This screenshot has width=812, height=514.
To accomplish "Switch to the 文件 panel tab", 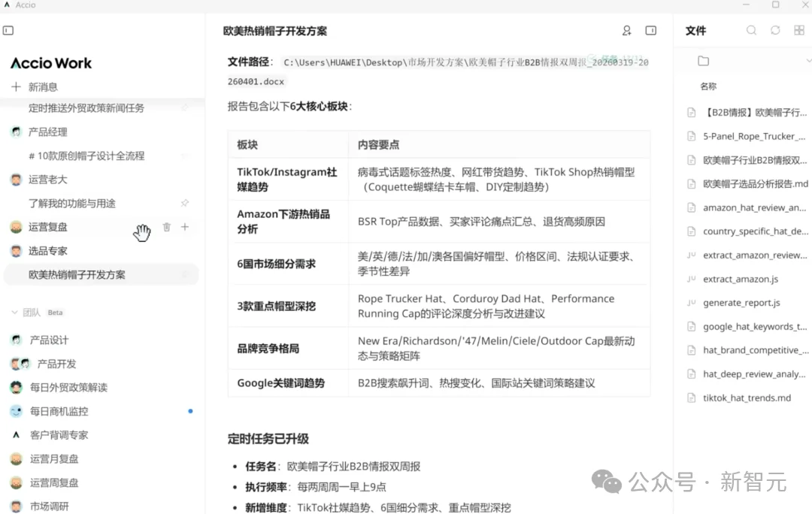I will click(695, 31).
